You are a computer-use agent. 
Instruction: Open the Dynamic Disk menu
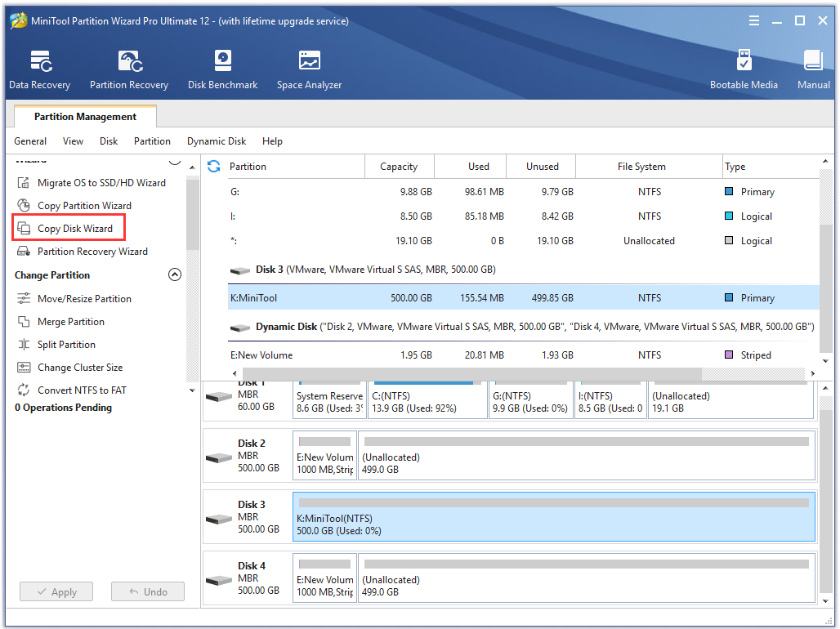[217, 141]
